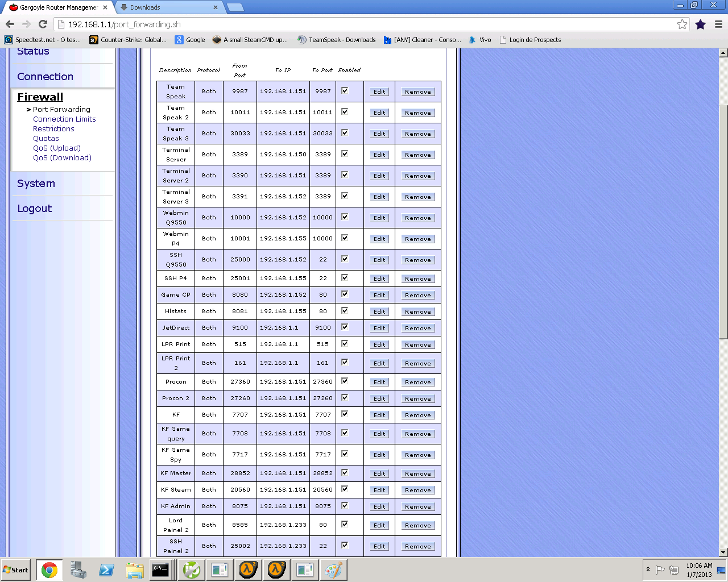Click the taskbar clock showing 10:06 AM
Screen dimensions: 728x582
click(699, 570)
